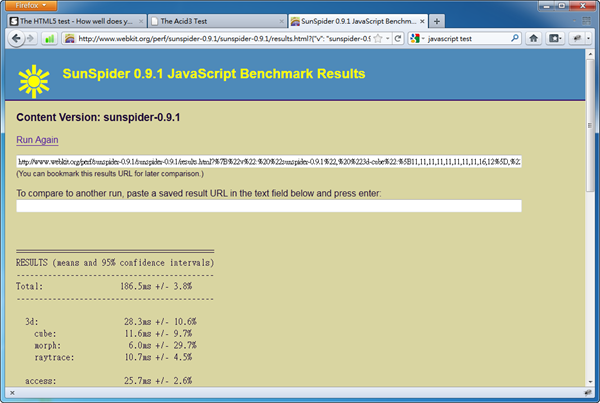Click the Run Again link
Viewport: 600px width, 403px height.
point(37,140)
